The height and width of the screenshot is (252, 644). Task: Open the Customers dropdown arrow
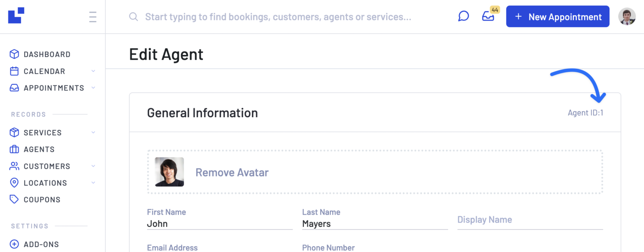coord(93,166)
